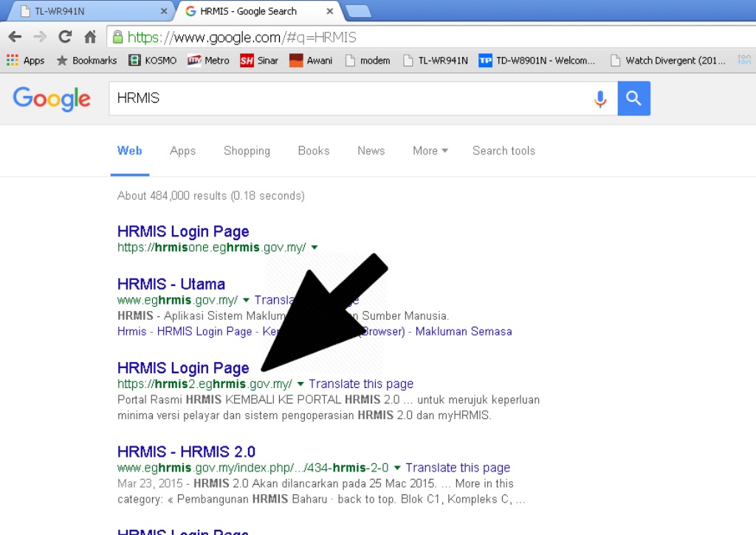This screenshot has height=535, width=756.
Task: Click the Google logo
Action: coord(52,99)
